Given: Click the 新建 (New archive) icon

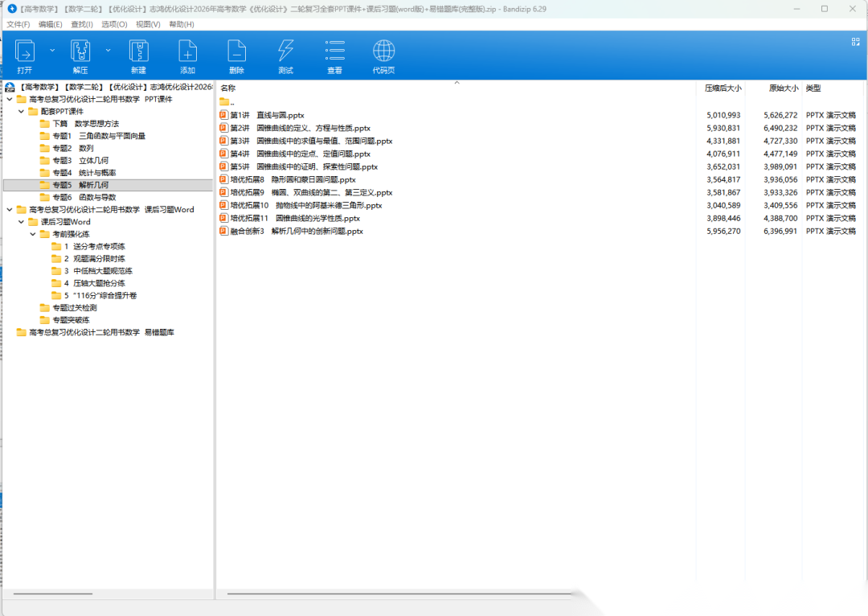Looking at the screenshot, I should (x=138, y=51).
